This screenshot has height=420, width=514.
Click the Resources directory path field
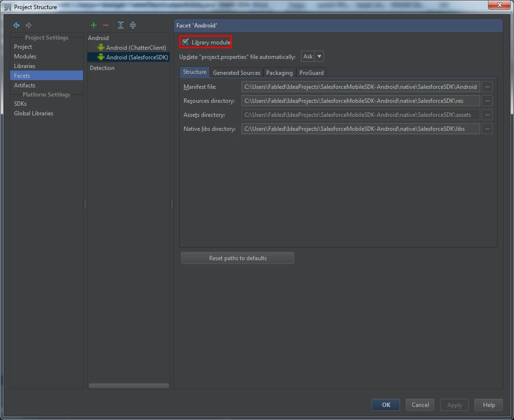(360, 101)
